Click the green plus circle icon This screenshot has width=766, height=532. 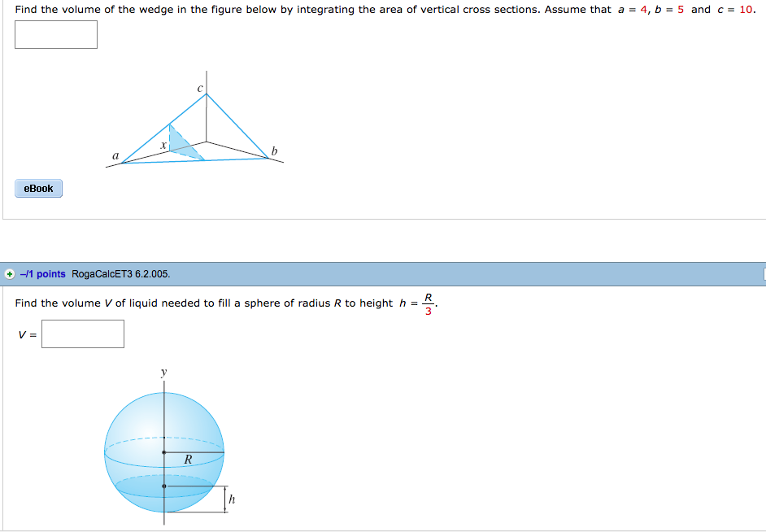(8, 274)
